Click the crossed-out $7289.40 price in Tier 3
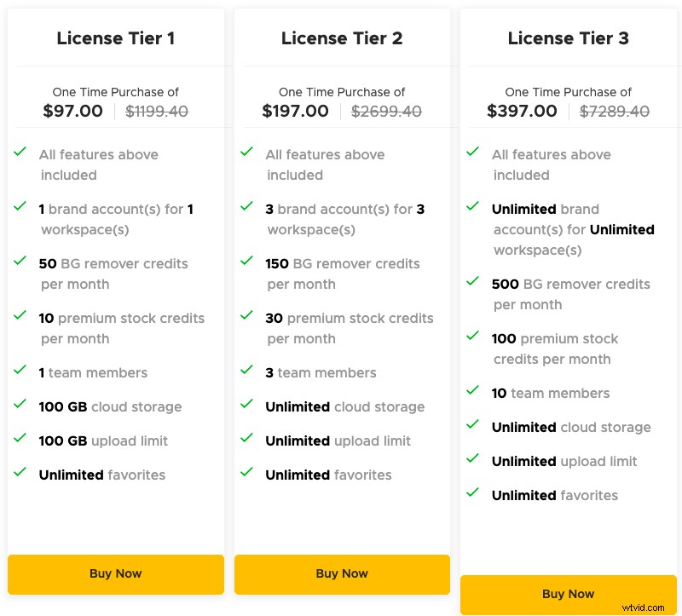682x616 pixels. click(614, 111)
